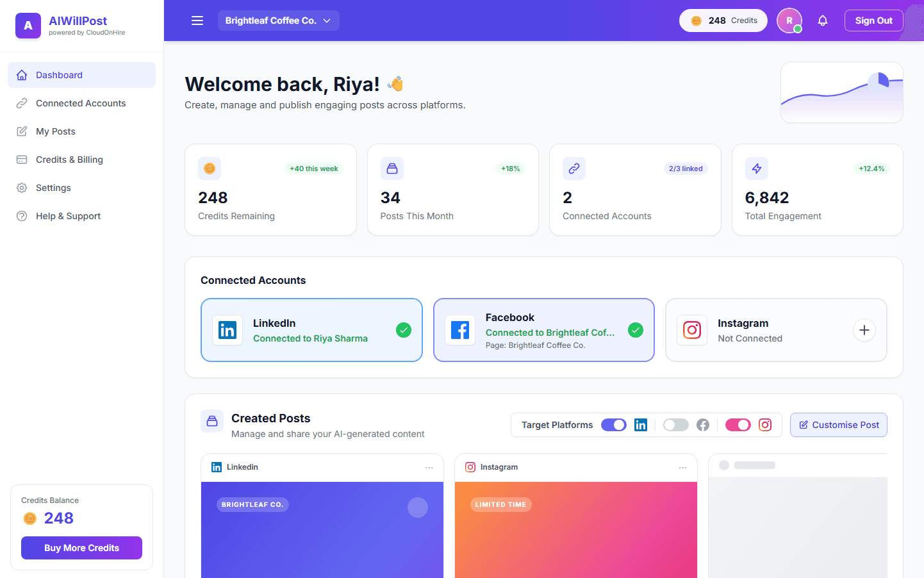Click the Settings gear icon
The height and width of the screenshot is (578, 924).
click(22, 188)
